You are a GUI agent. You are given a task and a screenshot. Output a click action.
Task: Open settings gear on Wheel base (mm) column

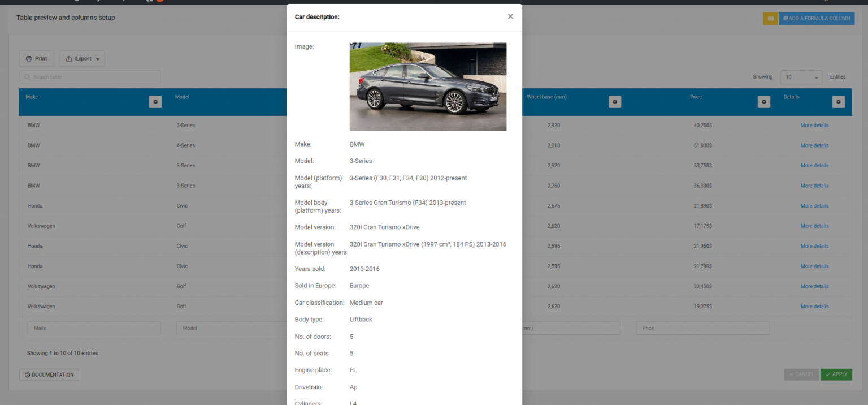(615, 102)
